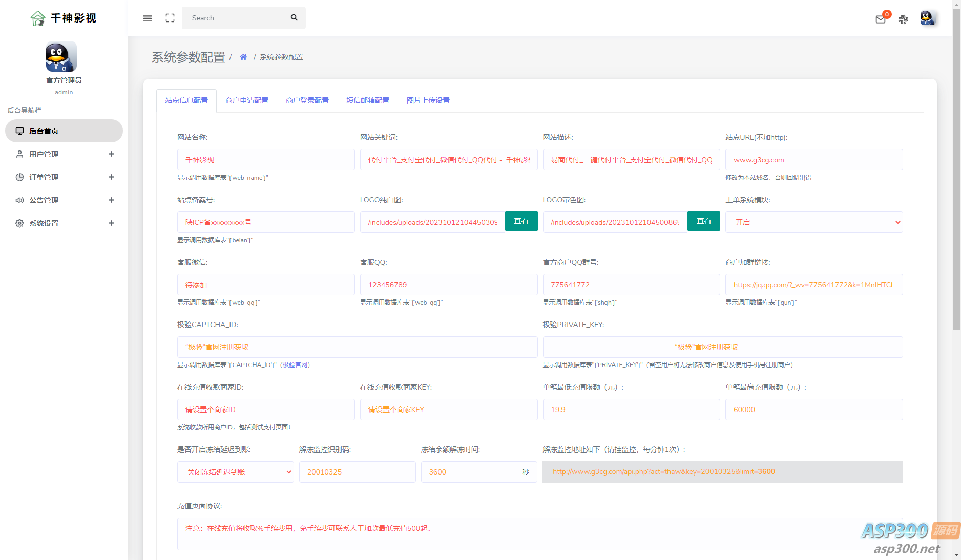Select 后台首页 in sidebar
This screenshot has height=560, width=961.
point(64,131)
